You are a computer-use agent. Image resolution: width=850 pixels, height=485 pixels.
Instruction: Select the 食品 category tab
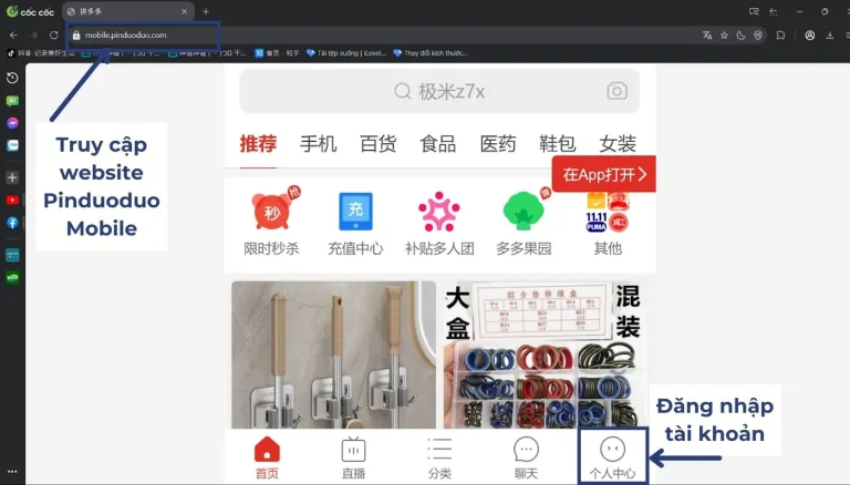pyautogui.click(x=438, y=144)
